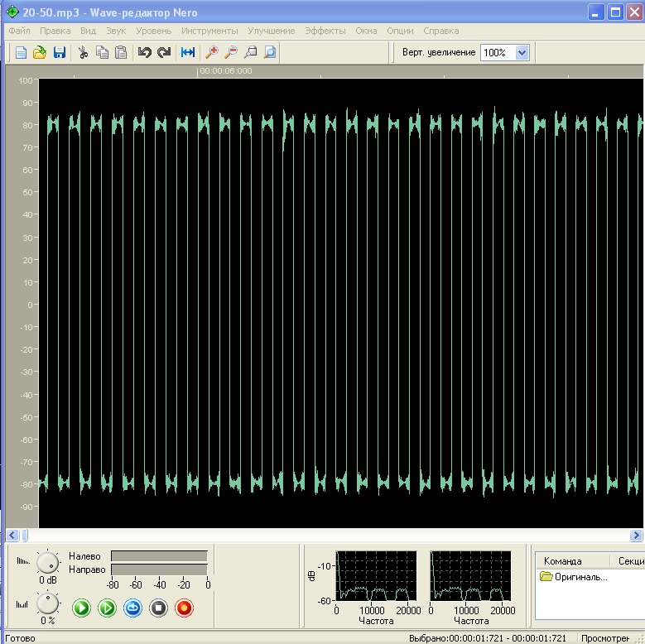Click the New file icon
The image size is (645, 644).
[x=22, y=53]
